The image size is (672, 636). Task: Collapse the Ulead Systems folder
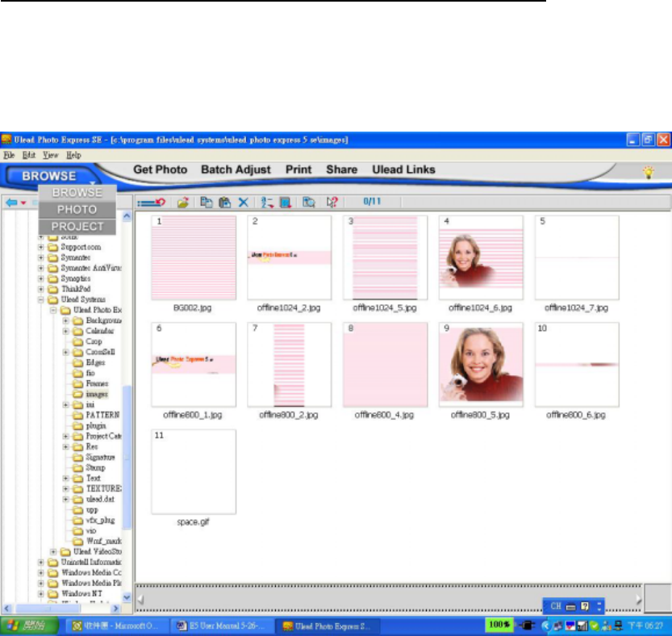coord(40,299)
